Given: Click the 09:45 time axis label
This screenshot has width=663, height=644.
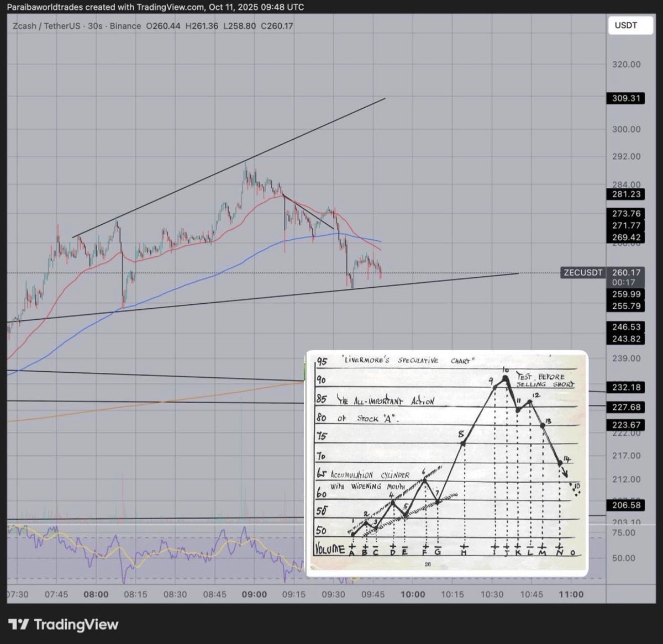Looking at the screenshot, I should pos(373,594).
